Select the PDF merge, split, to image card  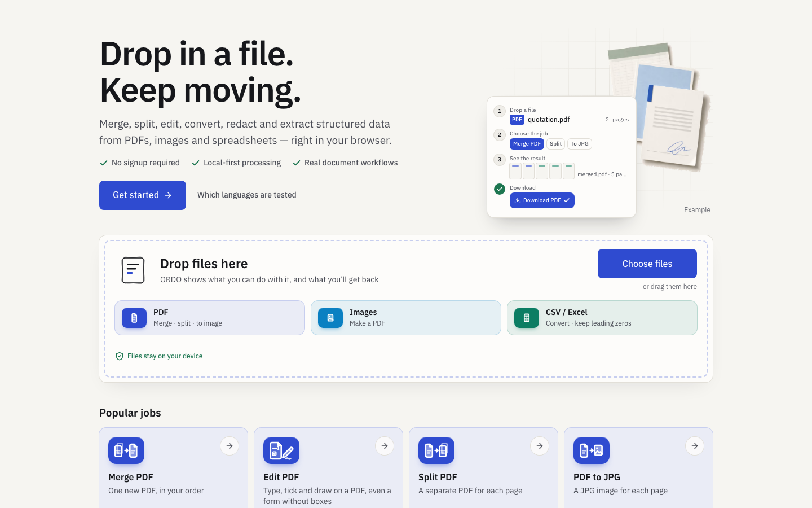click(210, 318)
